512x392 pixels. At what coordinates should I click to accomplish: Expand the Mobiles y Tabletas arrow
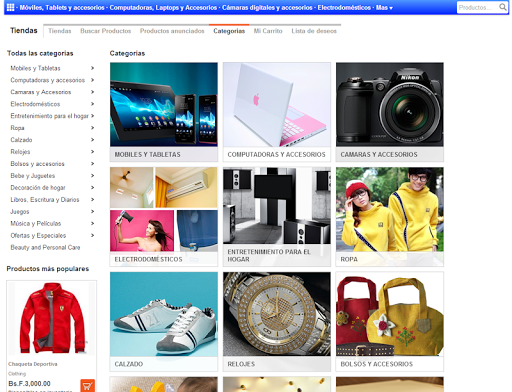[93, 68]
